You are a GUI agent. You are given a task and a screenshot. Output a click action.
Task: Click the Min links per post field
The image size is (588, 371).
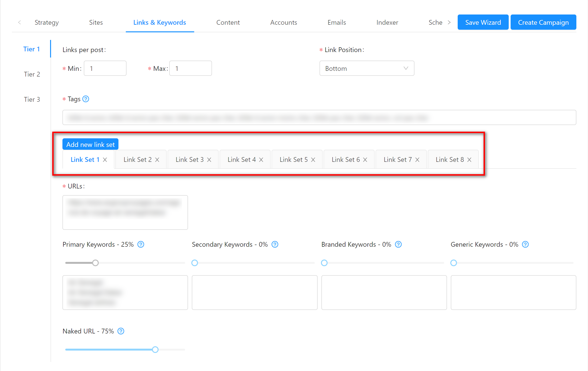(x=105, y=68)
